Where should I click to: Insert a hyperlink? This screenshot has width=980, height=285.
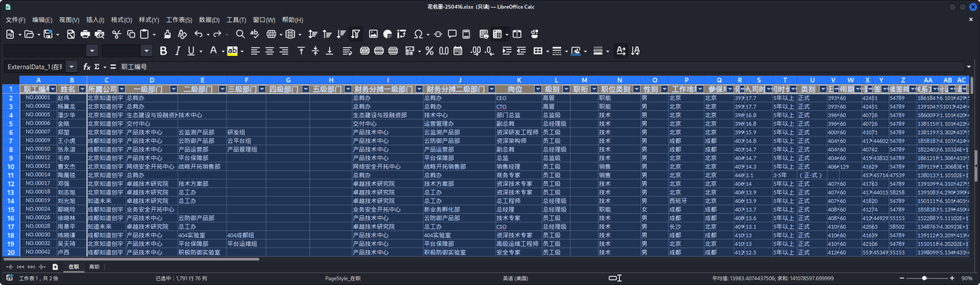438,34
